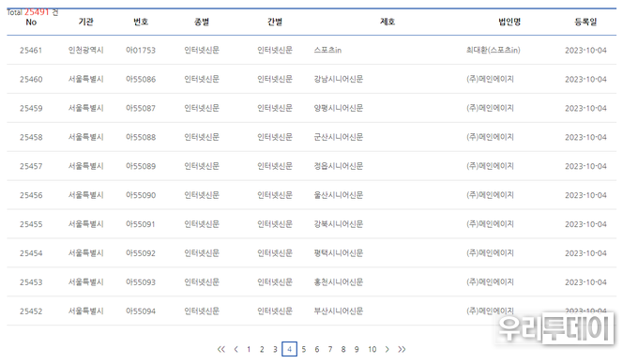Click the 제호 column header
The height and width of the screenshot is (364, 638).
[x=387, y=22]
